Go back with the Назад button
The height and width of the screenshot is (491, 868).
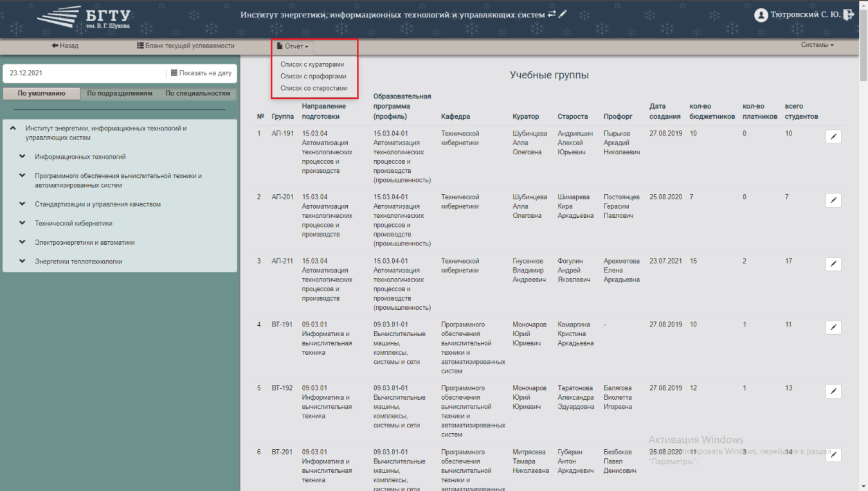pos(65,46)
